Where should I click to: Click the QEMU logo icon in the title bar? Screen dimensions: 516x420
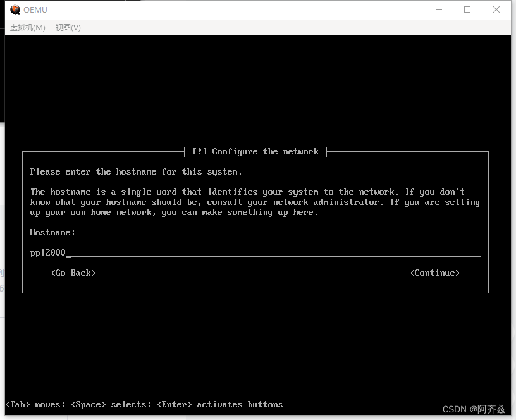14,9
